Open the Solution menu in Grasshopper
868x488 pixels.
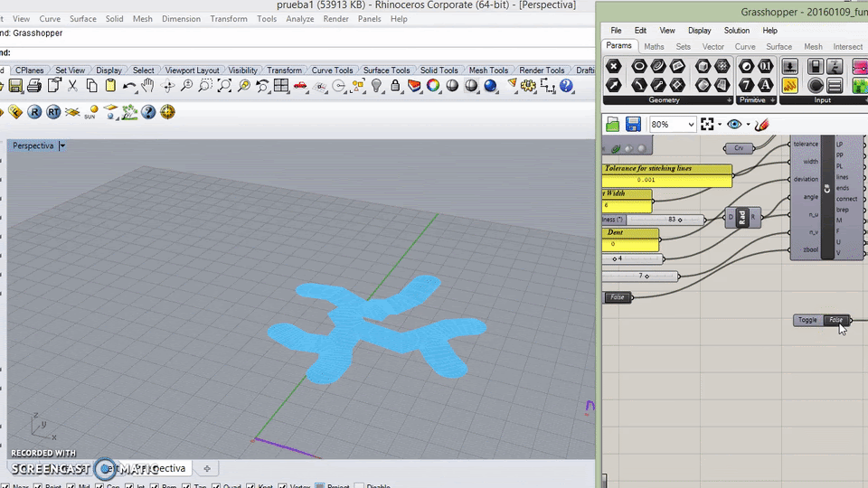click(737, 31)
